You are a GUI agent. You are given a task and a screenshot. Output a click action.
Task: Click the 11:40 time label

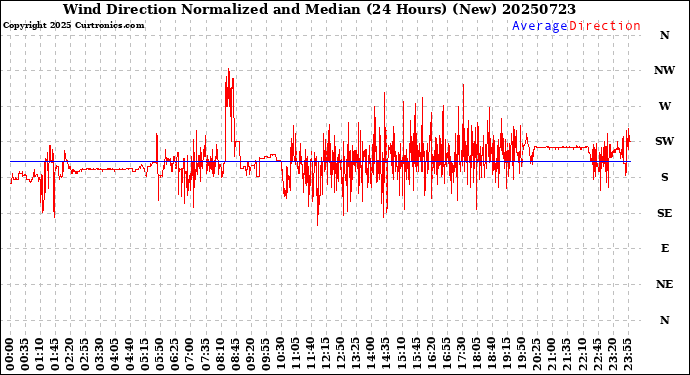(x=311, y=354)
